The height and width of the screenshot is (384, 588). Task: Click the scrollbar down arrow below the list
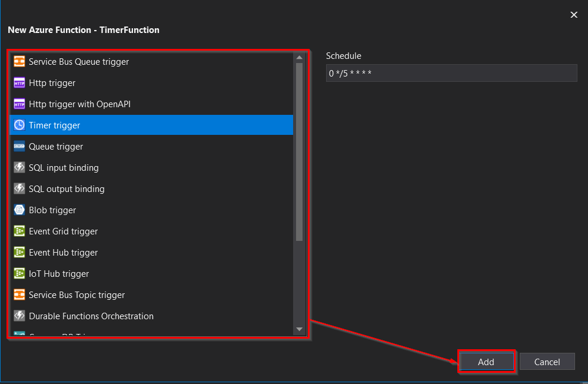(x=299, y=329)
